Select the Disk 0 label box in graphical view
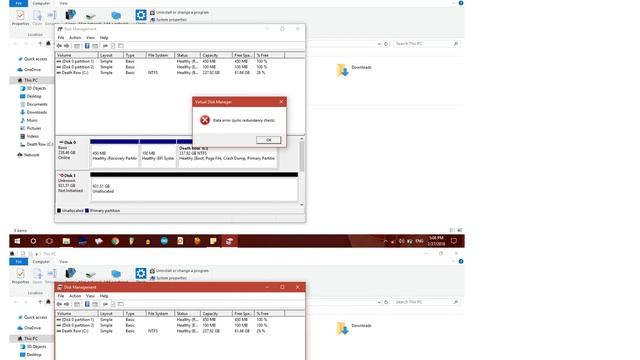 click(x=72, y=153)
